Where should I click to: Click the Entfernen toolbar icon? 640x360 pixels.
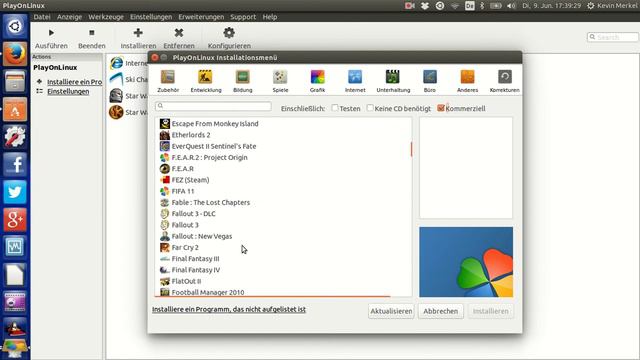pyautogui.click(x=179, y=33)
